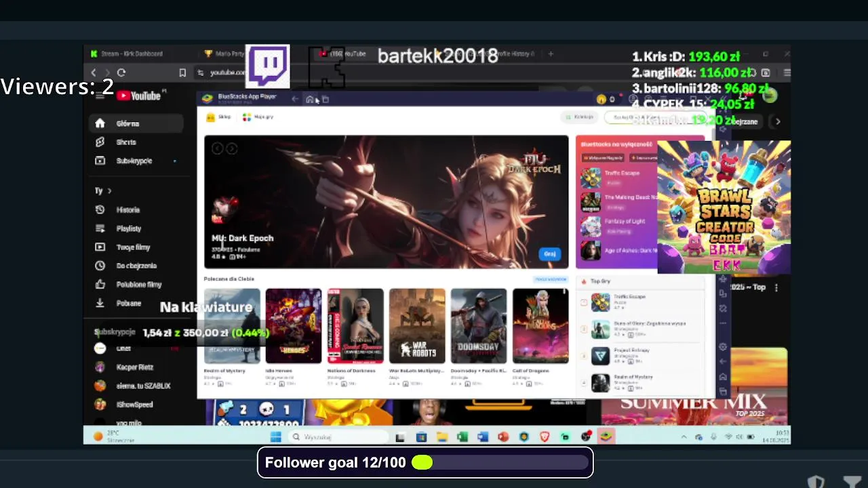Click the Graj button on the MU banner

click(550, 253)
